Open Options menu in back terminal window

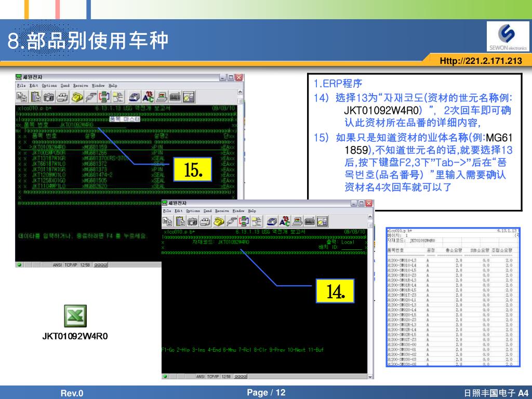49,86
